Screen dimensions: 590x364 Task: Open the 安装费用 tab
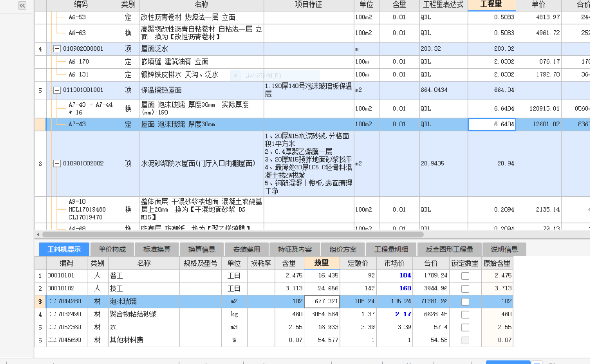coord(247,249)
